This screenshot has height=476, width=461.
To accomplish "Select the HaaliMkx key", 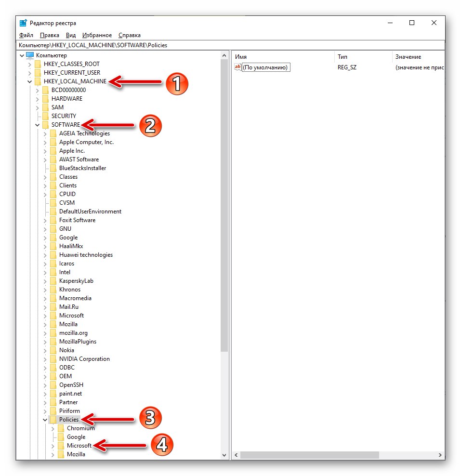I will coord(71,246).
